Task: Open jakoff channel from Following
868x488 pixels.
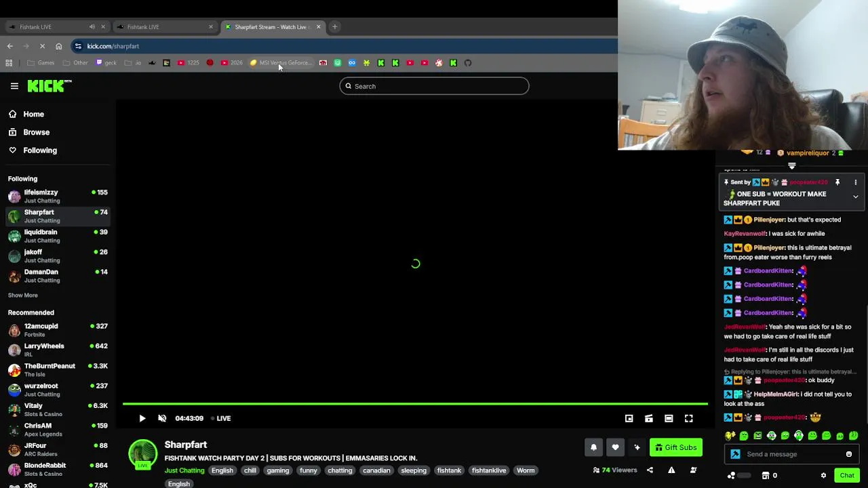Action: click(x=58, y=256)
